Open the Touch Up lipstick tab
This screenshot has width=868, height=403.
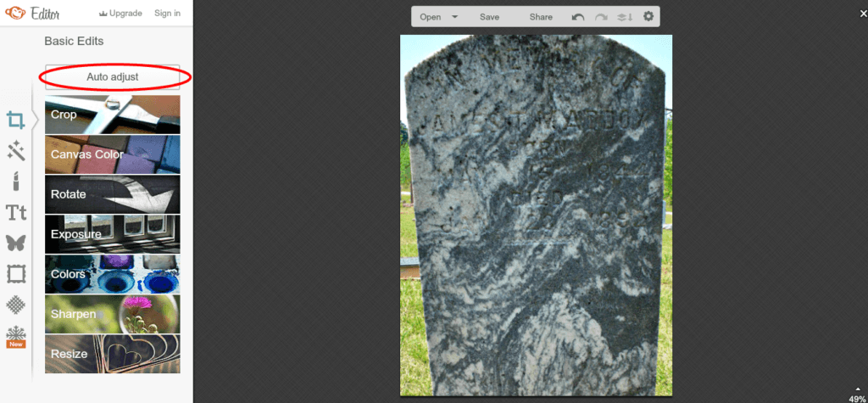(x=15, y=181)
